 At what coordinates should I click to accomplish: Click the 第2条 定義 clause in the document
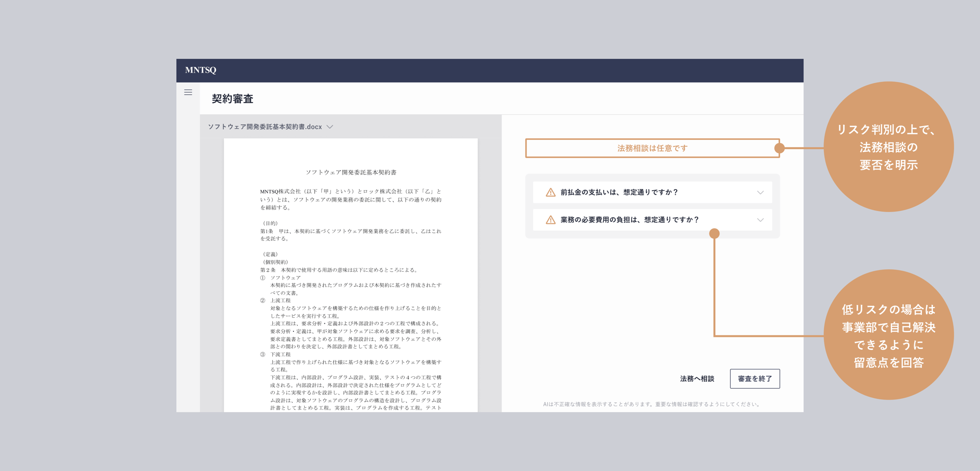point(351,269)
